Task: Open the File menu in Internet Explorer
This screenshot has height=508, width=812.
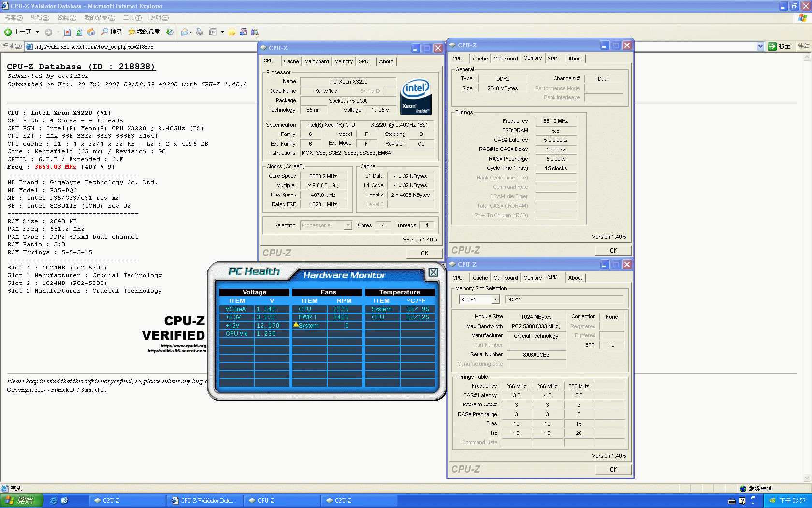Action: (14, 18)
